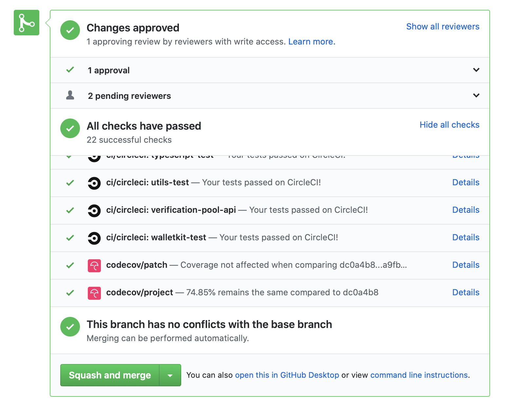Click Hide all checks link
Image resolution: width=532 pixels, height=402 pixels.
click(449, 125)
